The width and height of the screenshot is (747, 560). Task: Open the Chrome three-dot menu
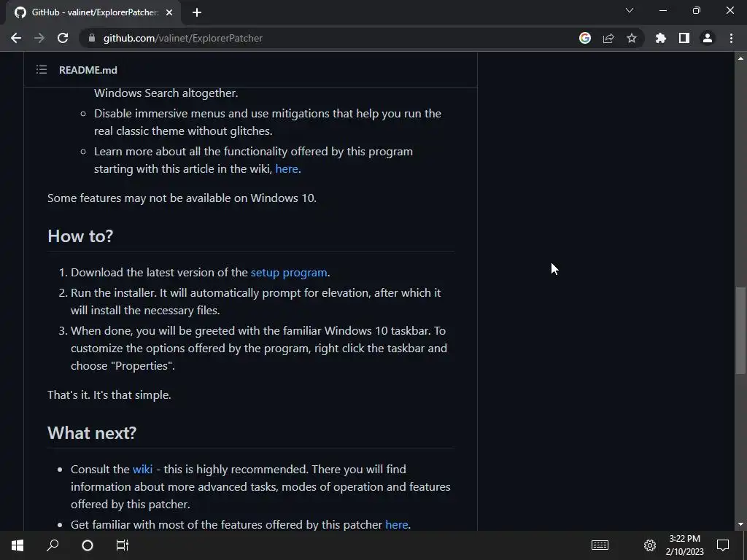[731, 38]
